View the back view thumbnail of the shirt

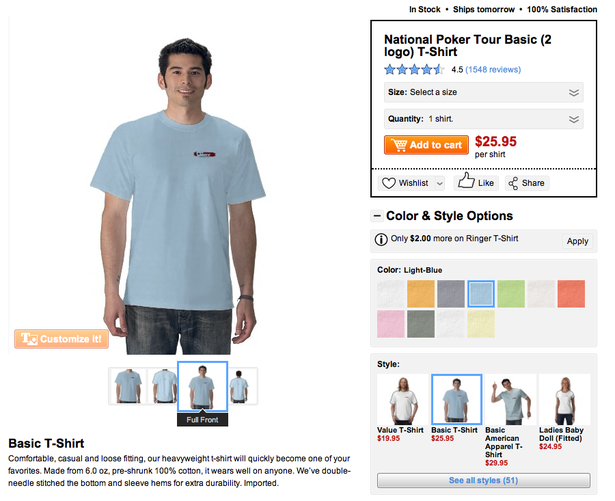pyautogui.click(x=165, y=386)
